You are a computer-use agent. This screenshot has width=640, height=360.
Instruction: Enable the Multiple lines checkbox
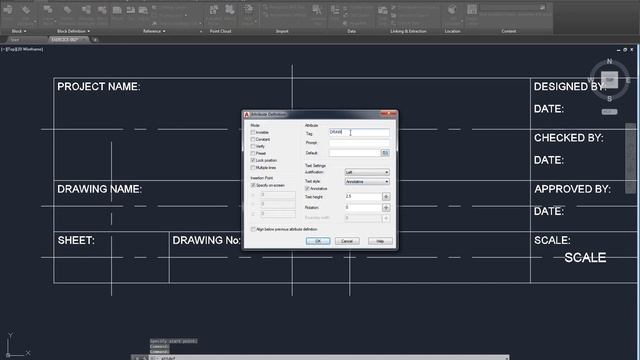click(x=253, y=168)
